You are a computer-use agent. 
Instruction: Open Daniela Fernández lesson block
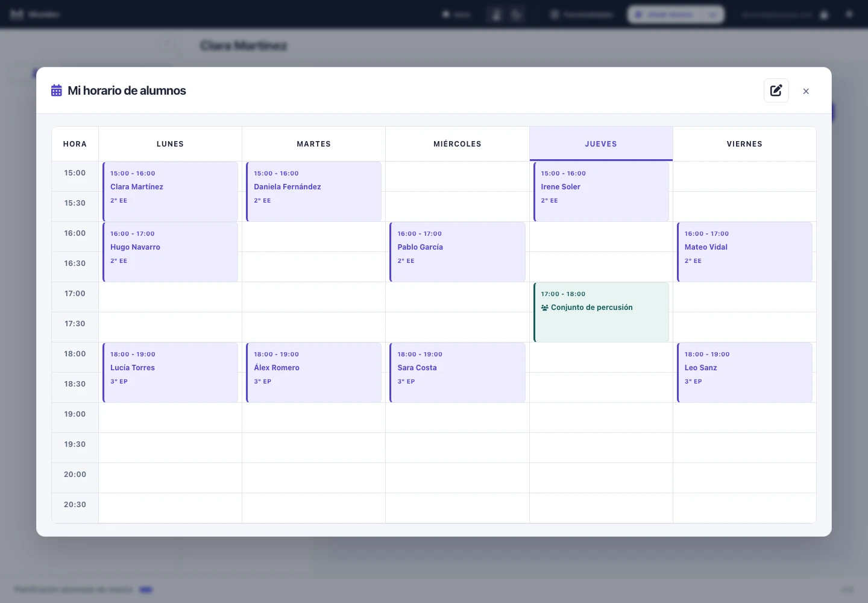[x=314, y=191]
